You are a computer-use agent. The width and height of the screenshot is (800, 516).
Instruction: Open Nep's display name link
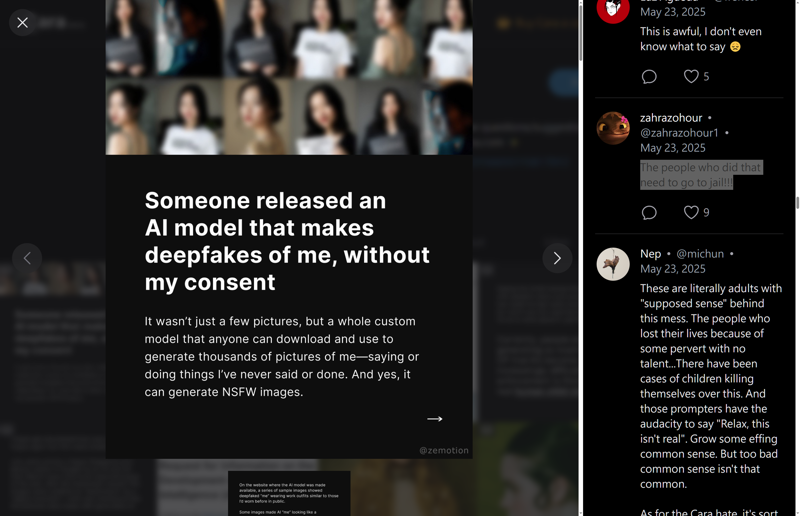tap(650, 254)
